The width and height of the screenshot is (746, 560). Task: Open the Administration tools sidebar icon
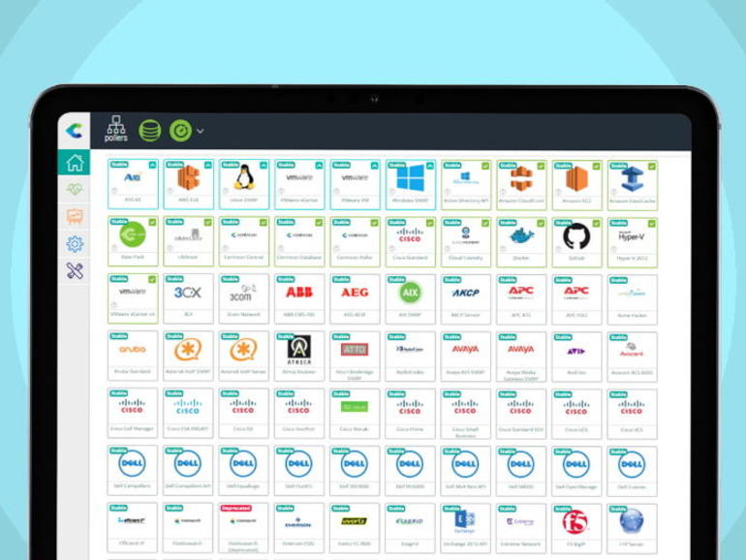pos(75,271)
